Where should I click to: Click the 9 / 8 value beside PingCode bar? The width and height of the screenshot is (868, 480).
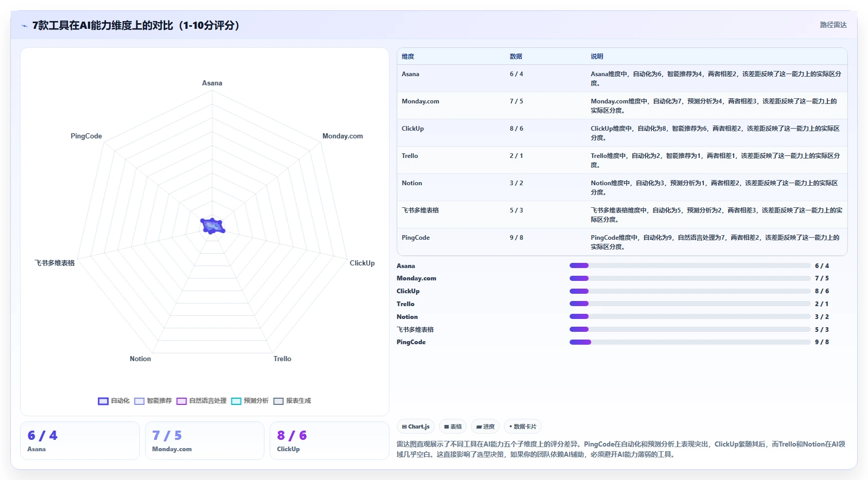click(822, 342)
